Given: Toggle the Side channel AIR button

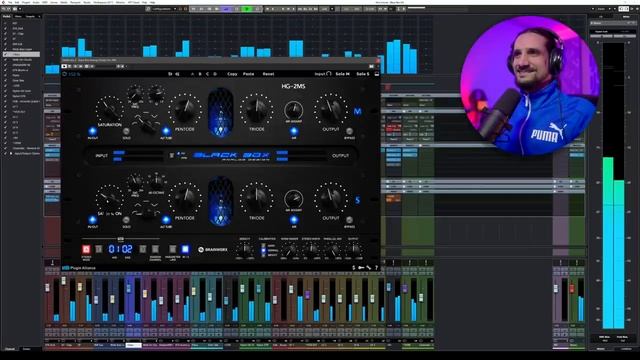Looking at the screenshot, I should (x=294, y=220).
